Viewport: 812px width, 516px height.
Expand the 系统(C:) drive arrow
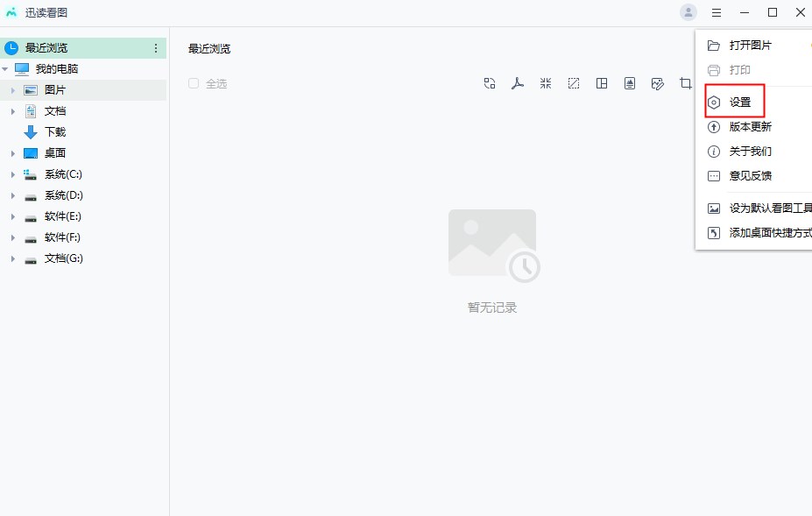coord(13,174)
